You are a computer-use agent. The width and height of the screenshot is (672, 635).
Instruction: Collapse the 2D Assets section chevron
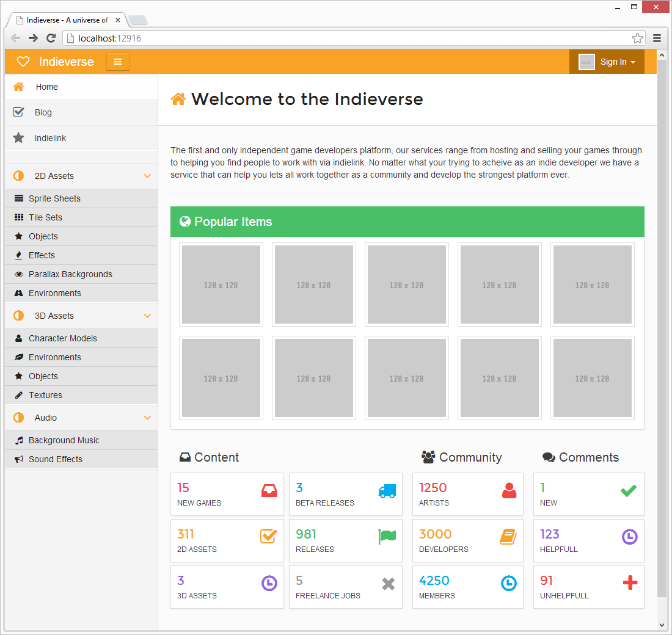(147, 176)
